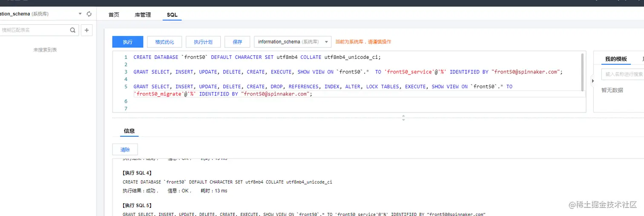This screenshot has width=644, height=216.
Task: Add new table with plus button
Action: pos(86,30)
